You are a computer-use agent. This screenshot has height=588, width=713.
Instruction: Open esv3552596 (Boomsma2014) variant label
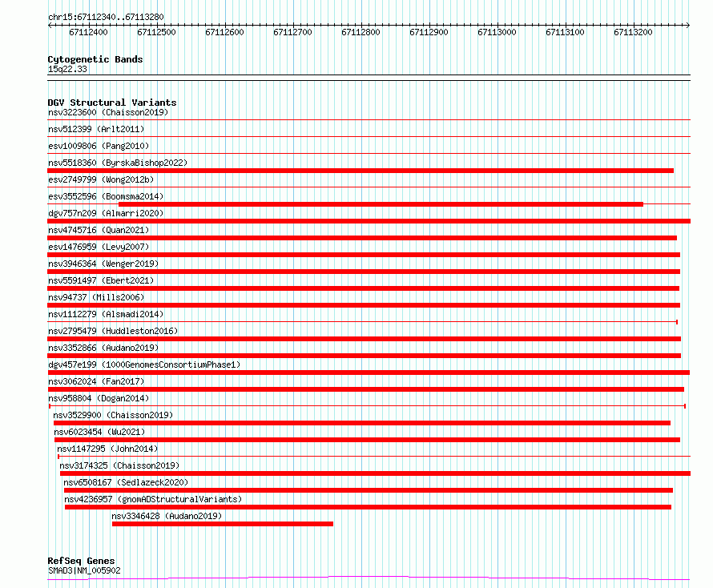click(x=106, y=196)
